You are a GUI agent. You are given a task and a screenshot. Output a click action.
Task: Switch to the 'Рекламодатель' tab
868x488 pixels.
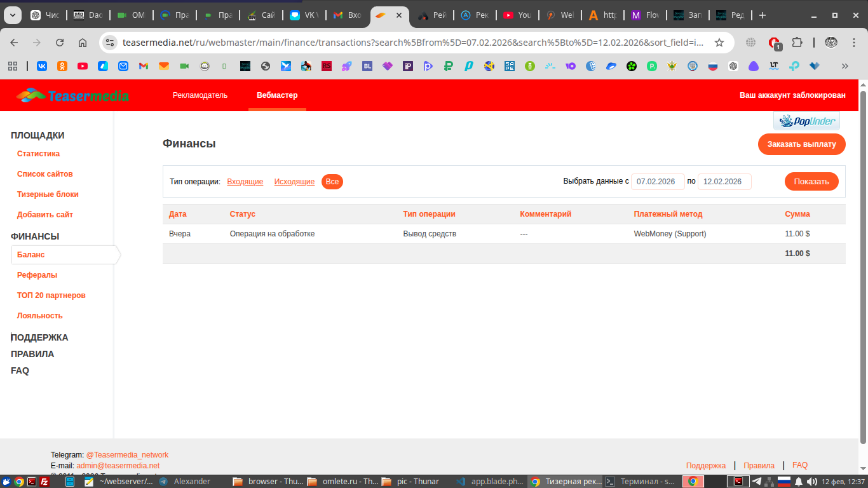click(200, 95)
